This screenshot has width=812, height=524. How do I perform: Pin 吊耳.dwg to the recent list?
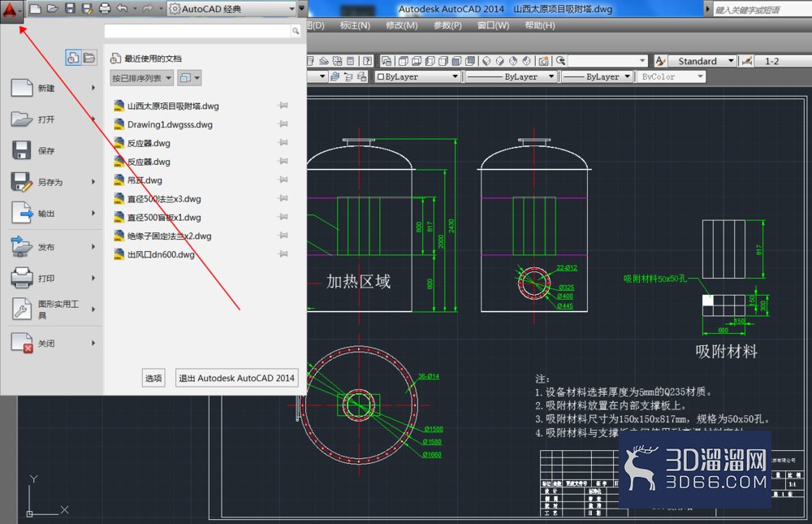pos(283,180)
